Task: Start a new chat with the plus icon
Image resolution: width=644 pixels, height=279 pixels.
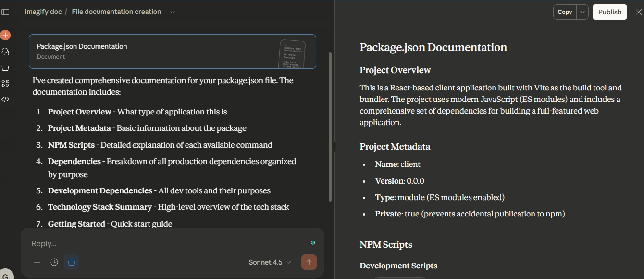Action: 5,35
